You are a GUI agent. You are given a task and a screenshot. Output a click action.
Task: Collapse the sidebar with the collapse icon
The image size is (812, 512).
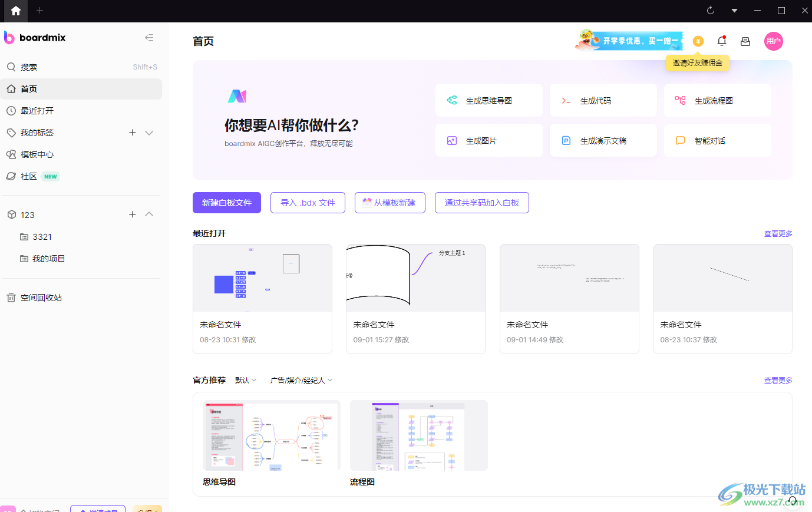pyautogui.click(x=149, y=38)
